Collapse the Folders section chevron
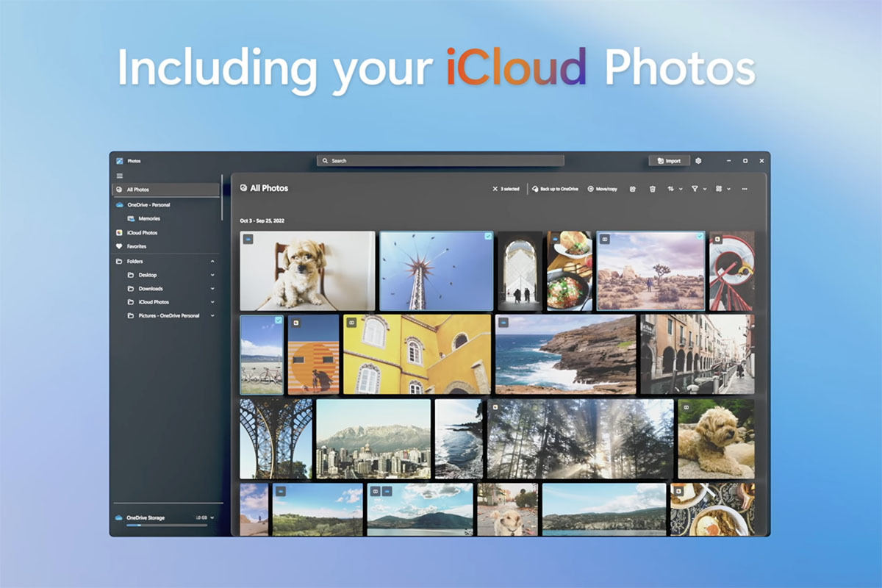Image resolution: width=882 pixels, height=588 pixels. tap(212, 261)
